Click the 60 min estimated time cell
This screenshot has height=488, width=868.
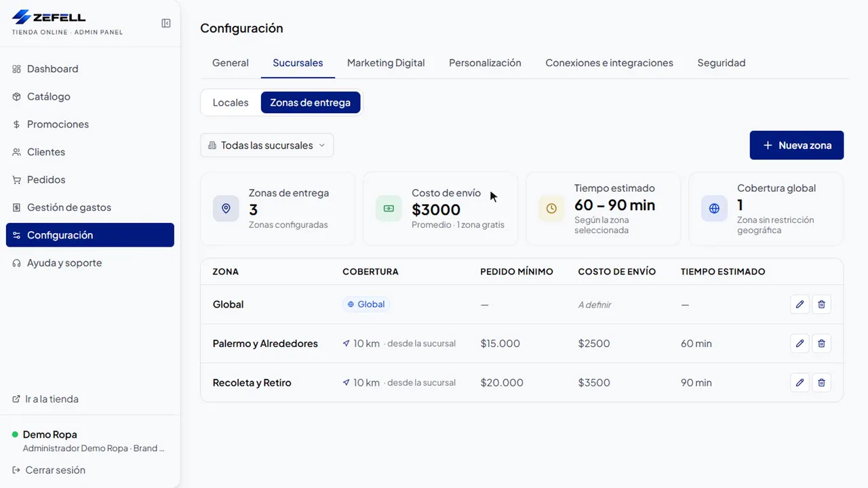(x=696, y=344)
